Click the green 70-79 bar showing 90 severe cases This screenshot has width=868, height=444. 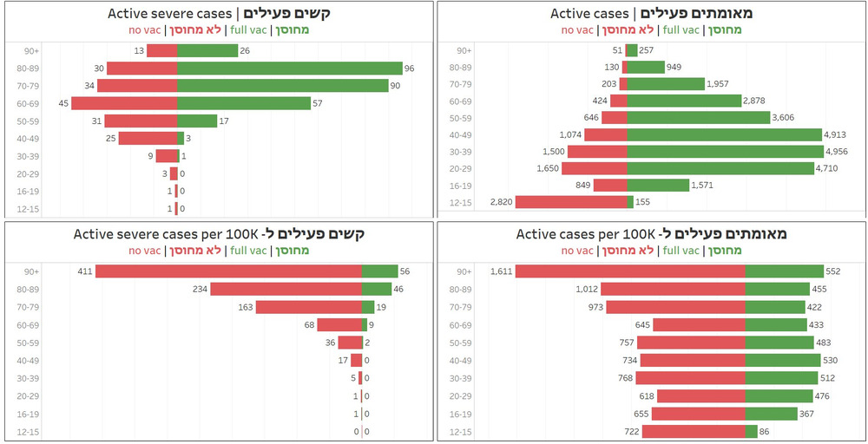click(282, 86)
